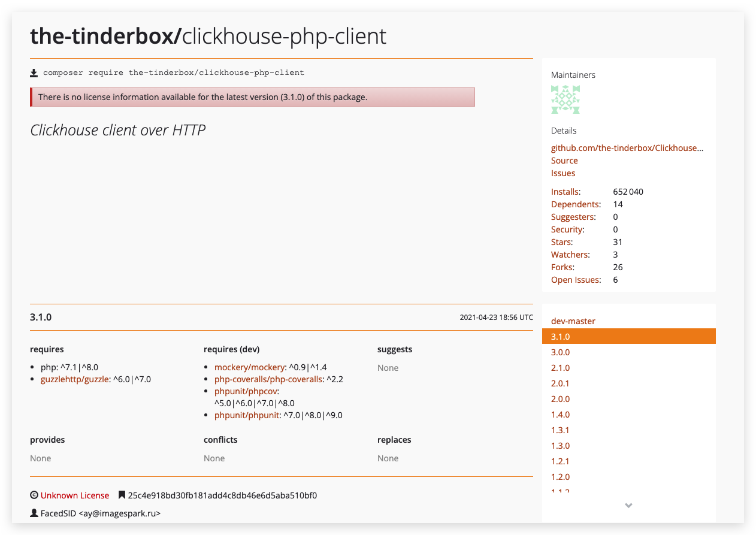Open the Security advisories link
This screenshot has width=756, height=535.
567,229
